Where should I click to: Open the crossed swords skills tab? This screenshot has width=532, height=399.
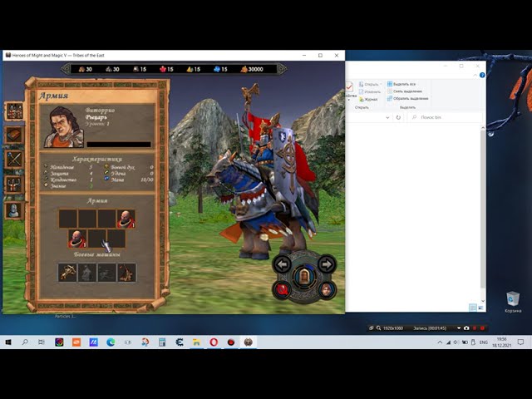click(x=14, y=160)
